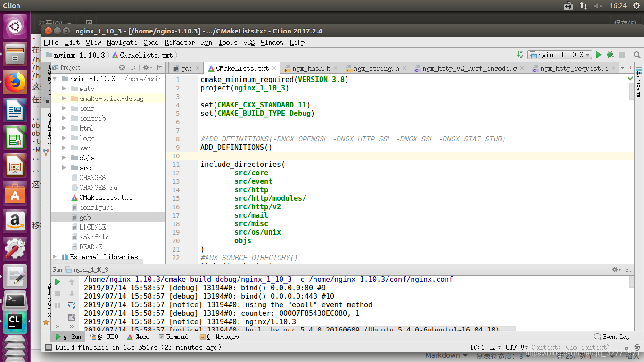Show hidden editor tabs dropdown
Screen dimensions: 644x362
pyautogui.click(x=626, y=68)
